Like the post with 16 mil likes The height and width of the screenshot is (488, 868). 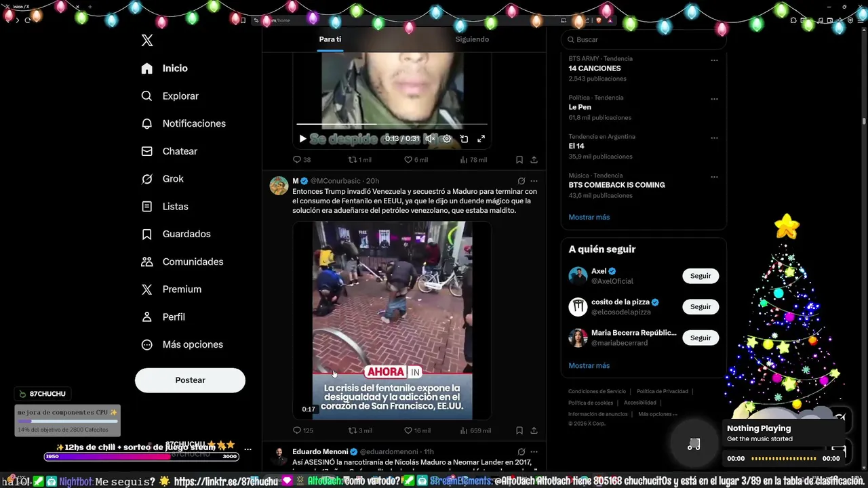pyautogui.click(x=418, y=430)
